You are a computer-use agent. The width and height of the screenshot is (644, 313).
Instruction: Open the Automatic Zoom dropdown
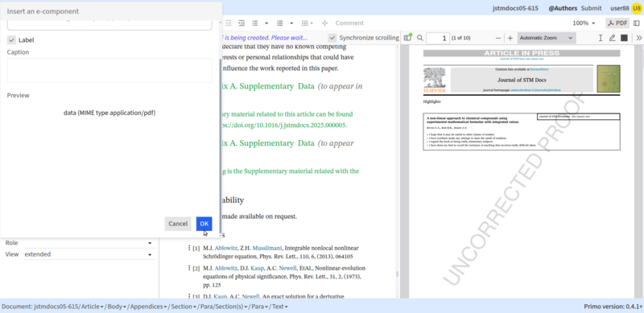[x=547, y=38]
